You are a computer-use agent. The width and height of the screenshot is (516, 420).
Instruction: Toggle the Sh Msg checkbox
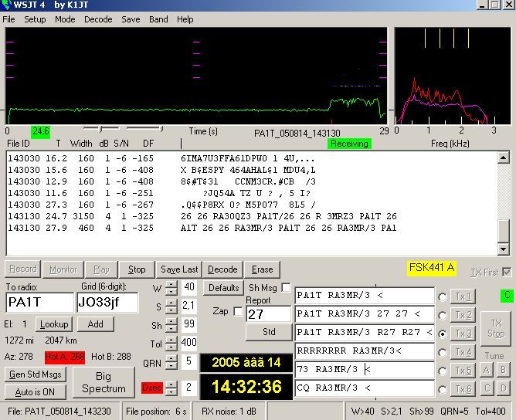click(287, 287)
